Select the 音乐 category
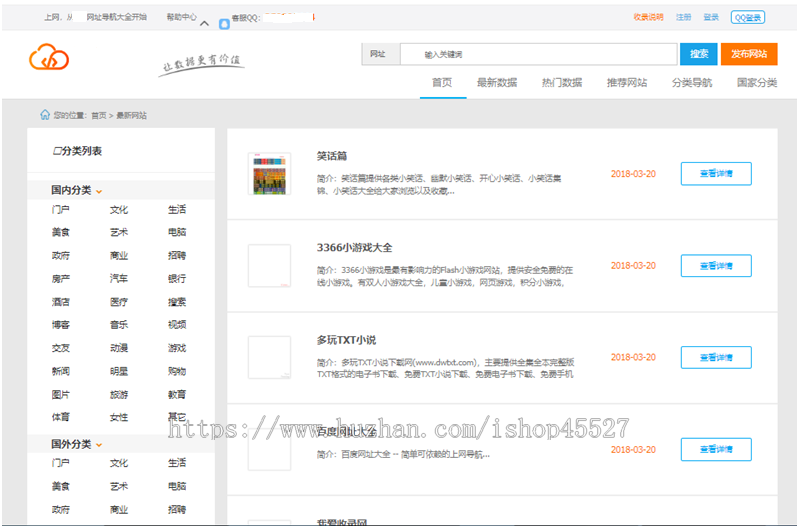Screen dimensions: 799x528 click(119, 325)
